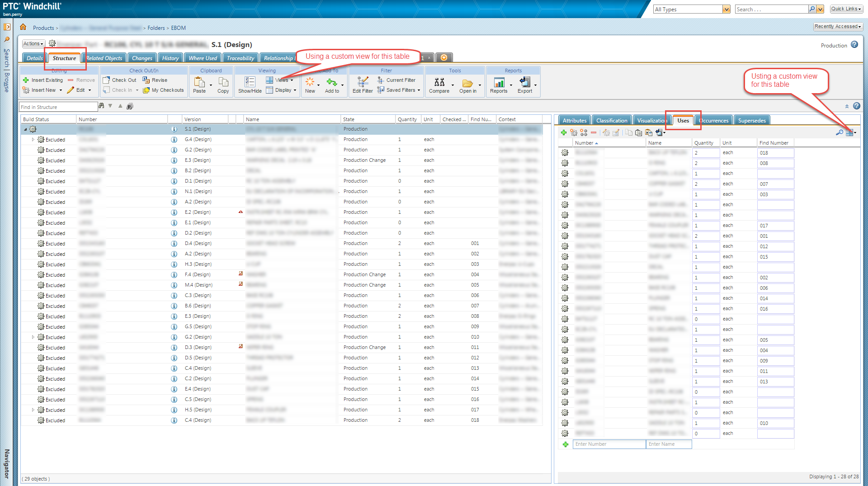Viewport: 868px width, 486px height.
Task: Click the find-previous up arrow icon
Action: pos(120,106)
